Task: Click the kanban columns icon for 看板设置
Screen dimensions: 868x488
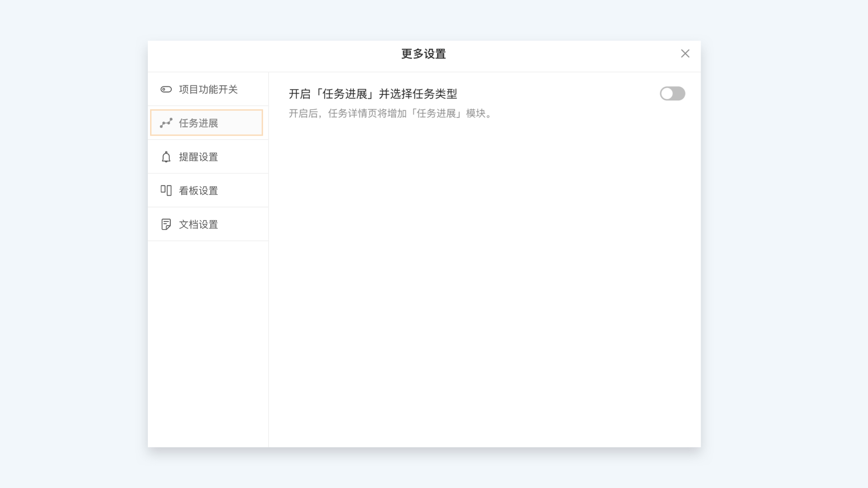Action: (166, 190)
